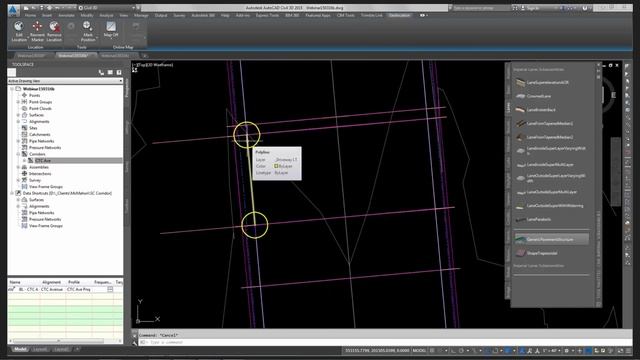Click the CTC Avenue alignment cell
Image resolution: width=640 pixels, height=360 pixels.
[x=52, y=289]
